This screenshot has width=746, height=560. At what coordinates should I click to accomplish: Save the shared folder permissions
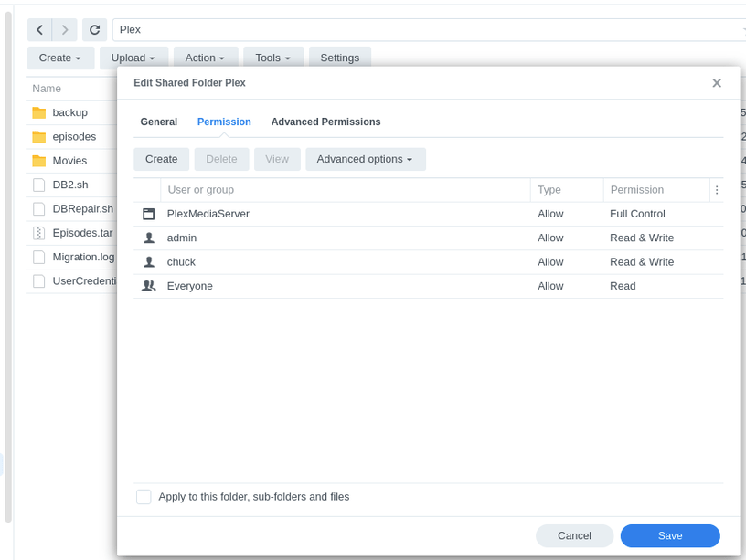[670, 535]
